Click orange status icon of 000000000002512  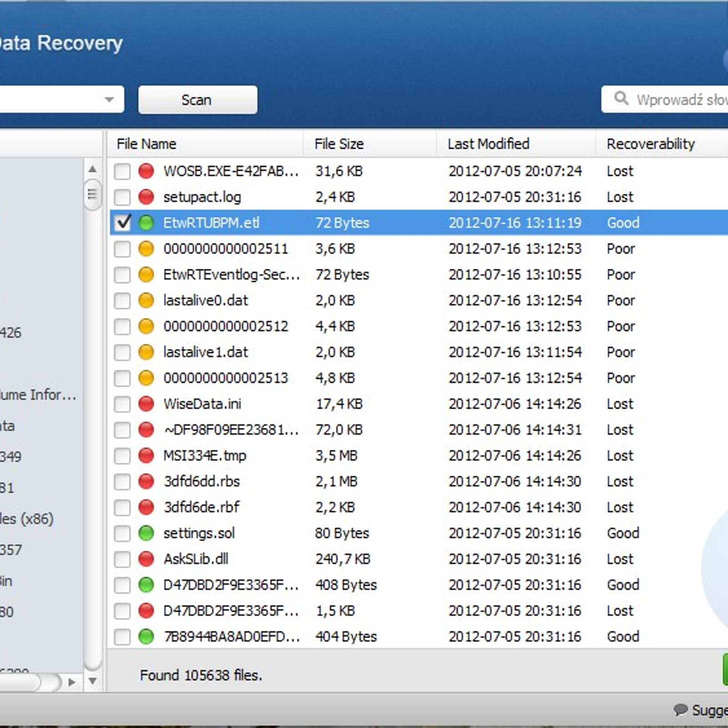click(146, 326)
